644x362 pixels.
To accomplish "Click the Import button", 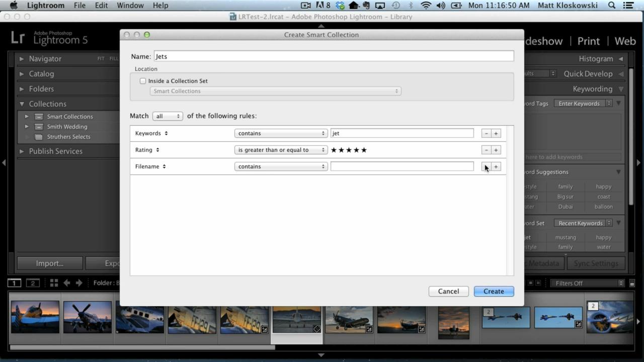I will click(x=49, y=263).
